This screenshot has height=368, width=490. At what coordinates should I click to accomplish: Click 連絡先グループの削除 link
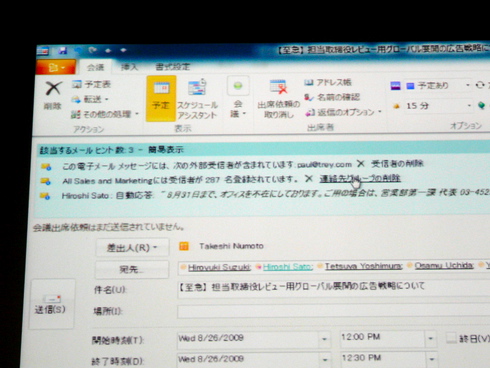tap(360, 179)
